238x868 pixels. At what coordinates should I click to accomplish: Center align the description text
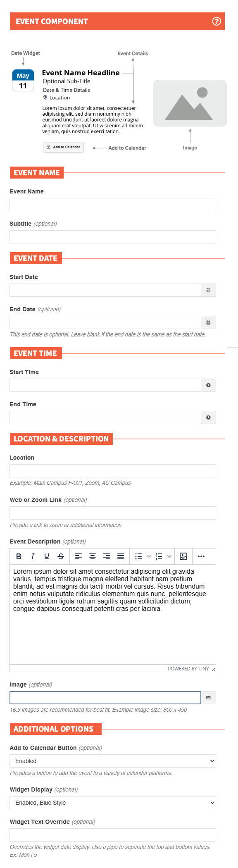pos(93,556)
